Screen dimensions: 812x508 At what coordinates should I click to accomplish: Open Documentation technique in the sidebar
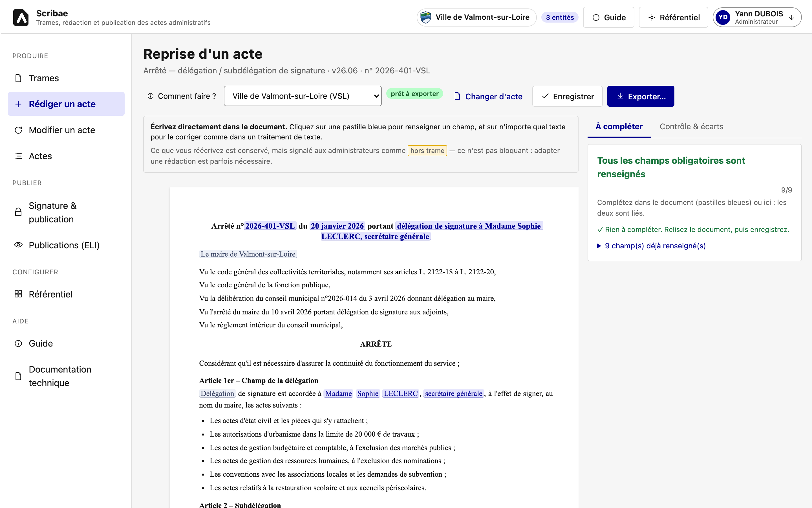click(x=66, y=376)
